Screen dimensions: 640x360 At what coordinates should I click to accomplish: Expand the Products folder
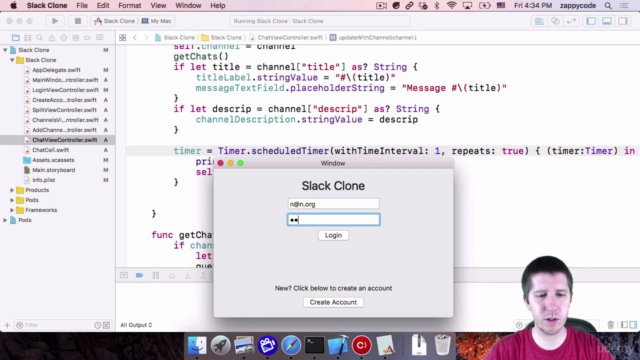point(12,190)
